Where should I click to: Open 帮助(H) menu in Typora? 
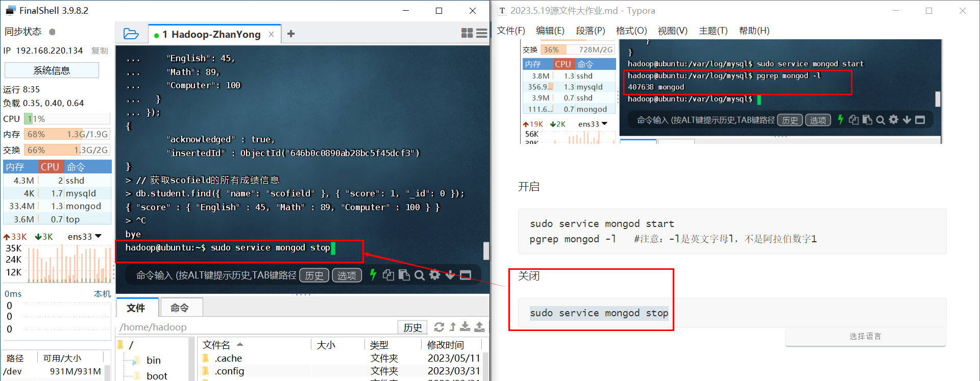754,31
